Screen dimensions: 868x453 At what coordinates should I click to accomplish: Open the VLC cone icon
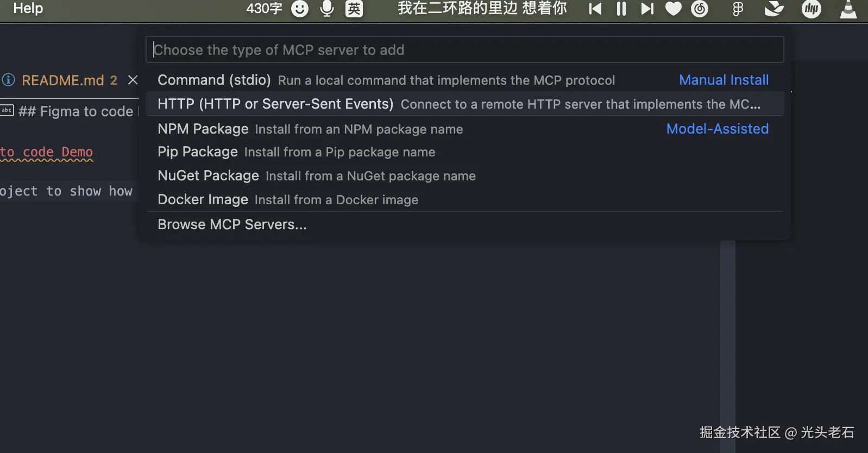click(848, 9)
